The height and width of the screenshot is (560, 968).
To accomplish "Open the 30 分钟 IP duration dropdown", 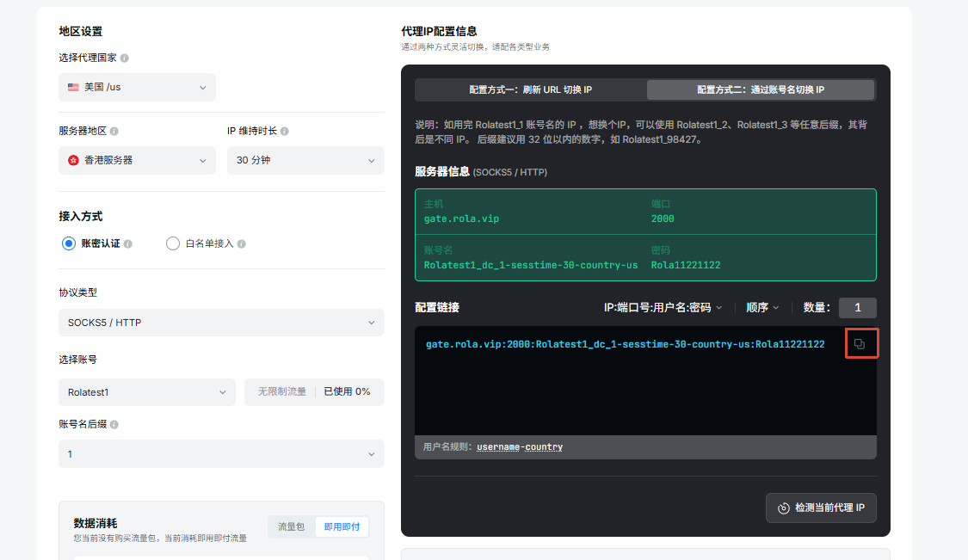I will point(305,160).
